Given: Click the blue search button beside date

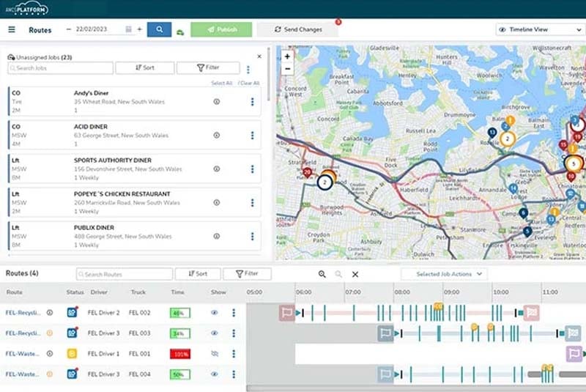Looking at the screenshot, I should point(159,30).
